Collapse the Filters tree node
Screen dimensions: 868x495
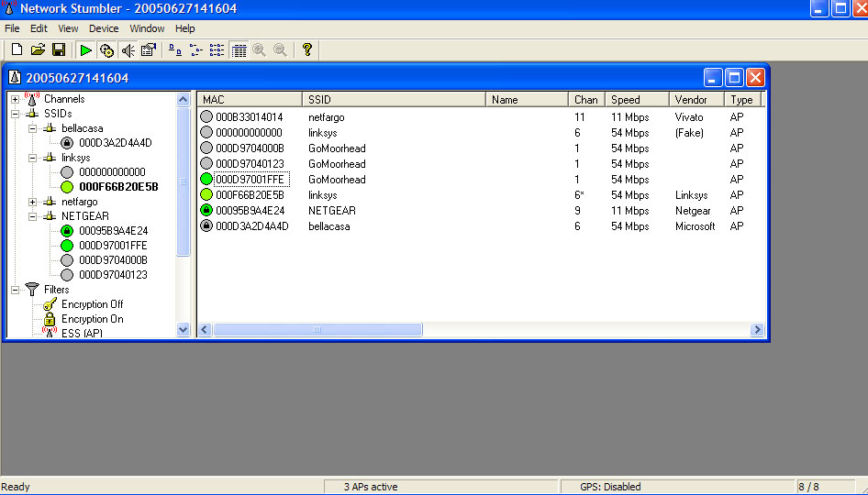point(15,290)
